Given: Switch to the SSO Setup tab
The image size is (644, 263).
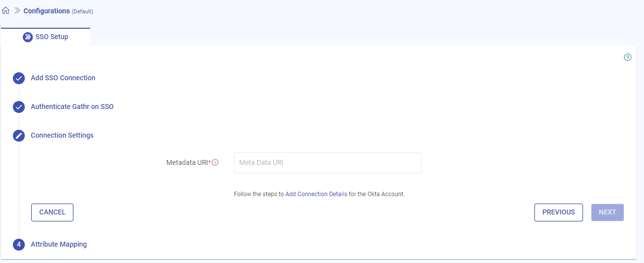Looking at the screenshot, I should [x=46, y=37].
